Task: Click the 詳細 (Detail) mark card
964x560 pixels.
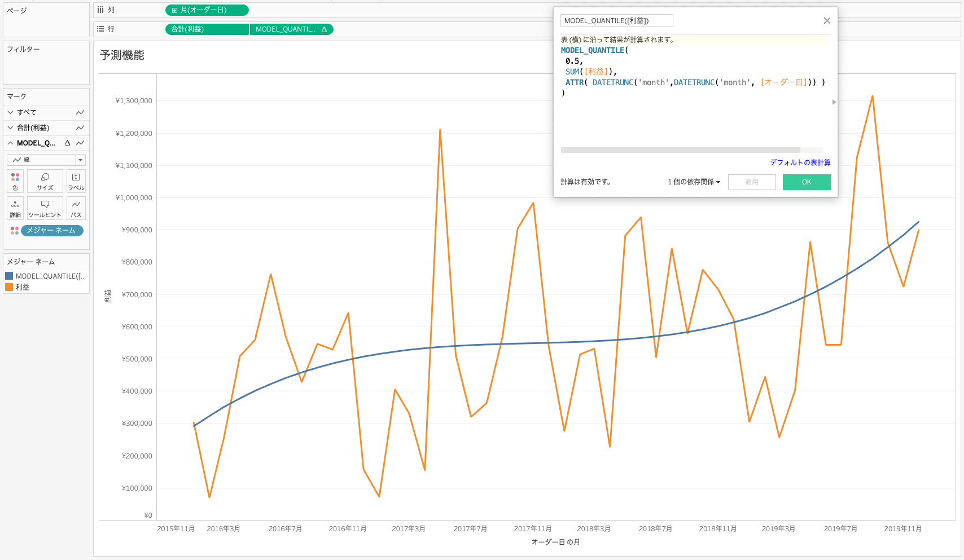Action: [15, 208]
